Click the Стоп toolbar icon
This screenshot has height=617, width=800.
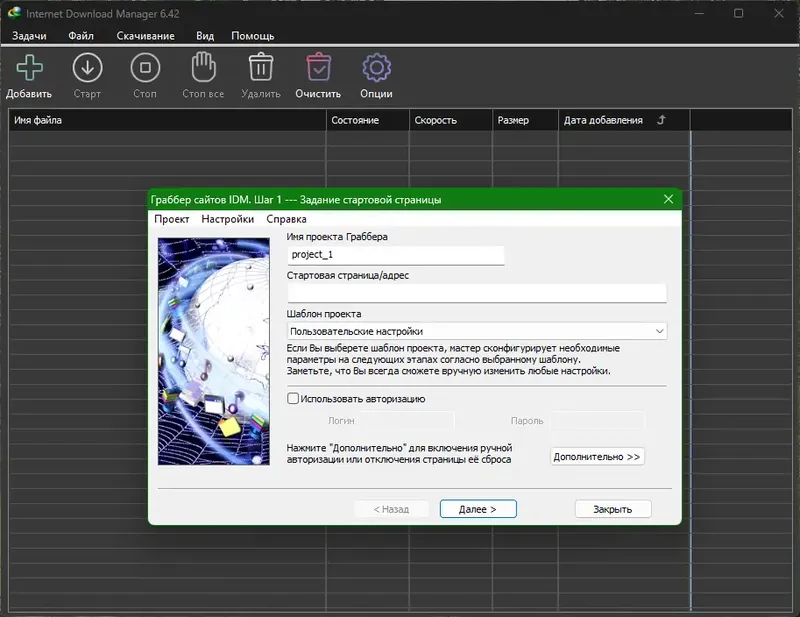145,68
